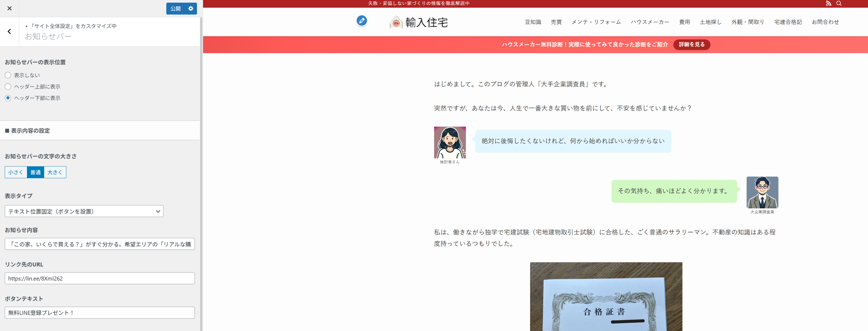Open ハウスメーカー menu item

pyautogui.click(x=650, y=22)
